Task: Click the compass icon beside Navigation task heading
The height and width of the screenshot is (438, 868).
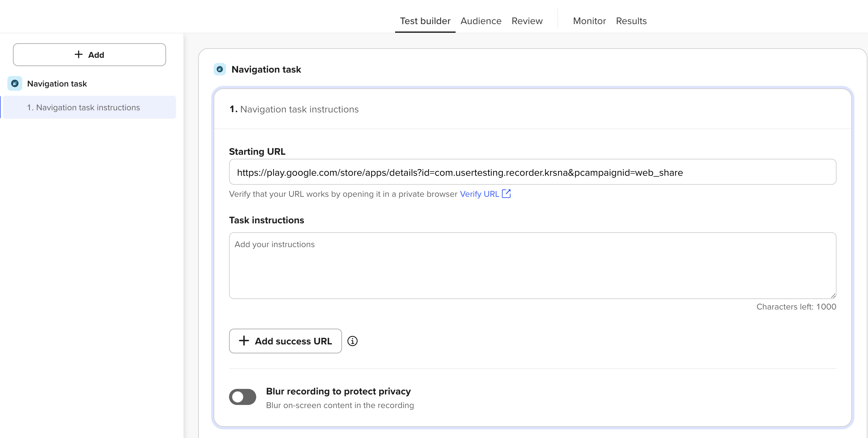Action: 220,69
